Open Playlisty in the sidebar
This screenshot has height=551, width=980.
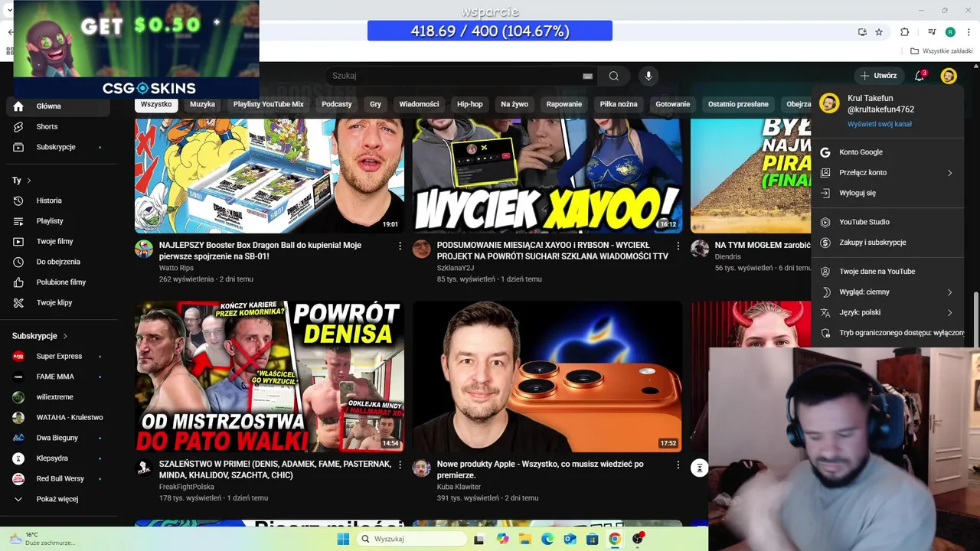[58, 221]
